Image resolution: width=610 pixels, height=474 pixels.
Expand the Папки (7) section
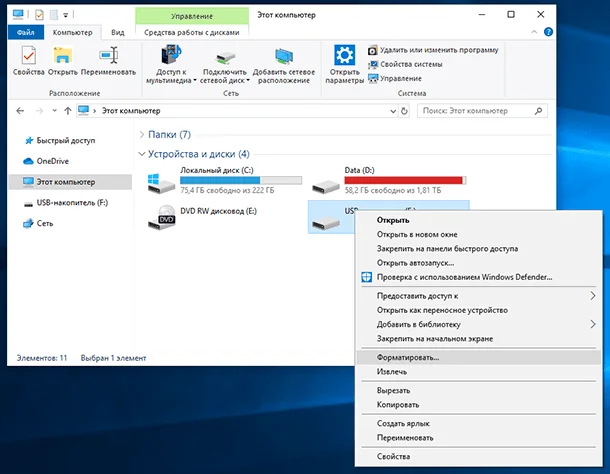[142, 135]
